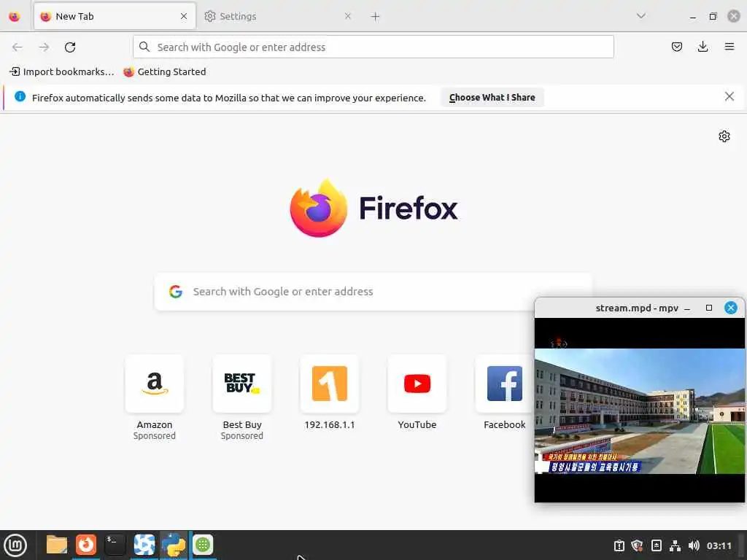Open the Firefox View pinned tab
Viewport: 747px width, 560px height.
coord(15,16)
